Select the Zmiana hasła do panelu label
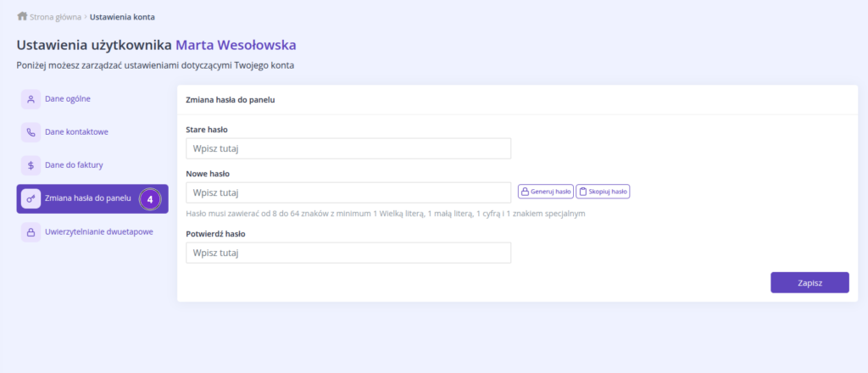Screen dimensions: 868x373 (88, 198)
